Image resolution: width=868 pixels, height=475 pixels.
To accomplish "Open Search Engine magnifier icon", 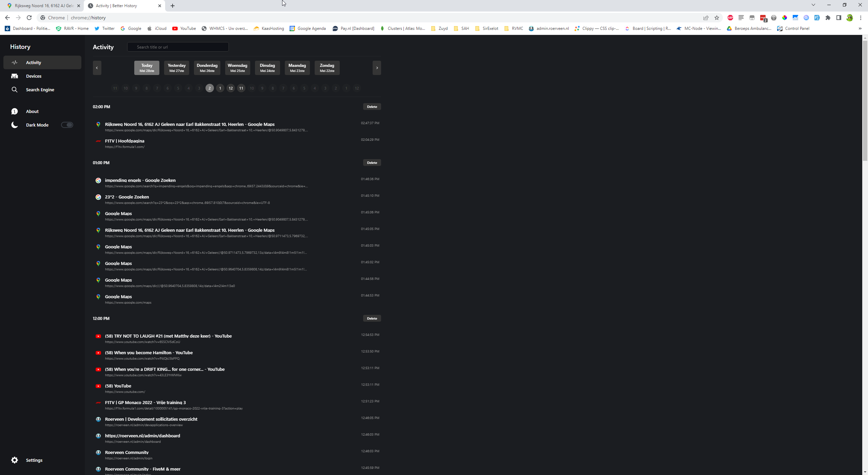I will pos(15,90).
